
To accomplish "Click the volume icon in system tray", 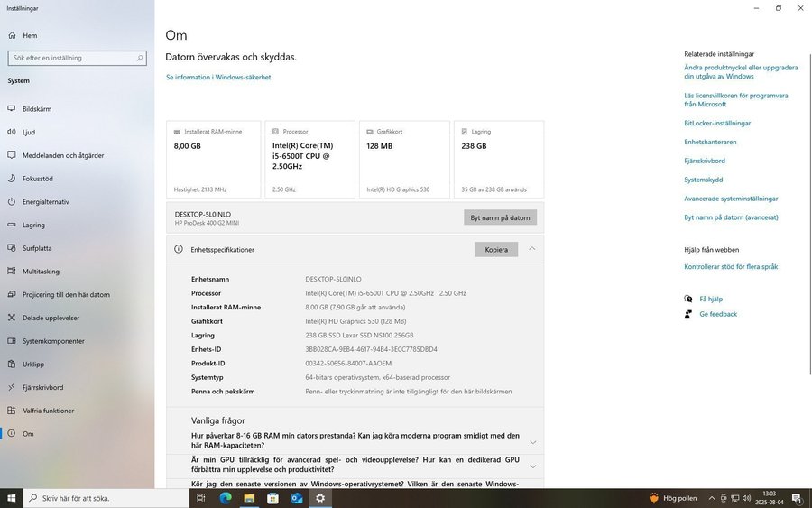I will [746, 498].
